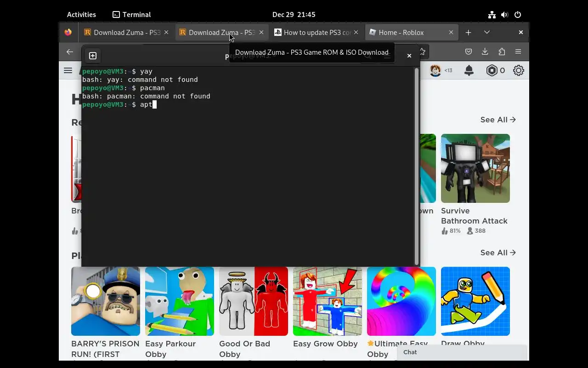Open Firefox extensions puzzle icon
The width and height of the screenshot is (588, 368).
coord(501,52)
